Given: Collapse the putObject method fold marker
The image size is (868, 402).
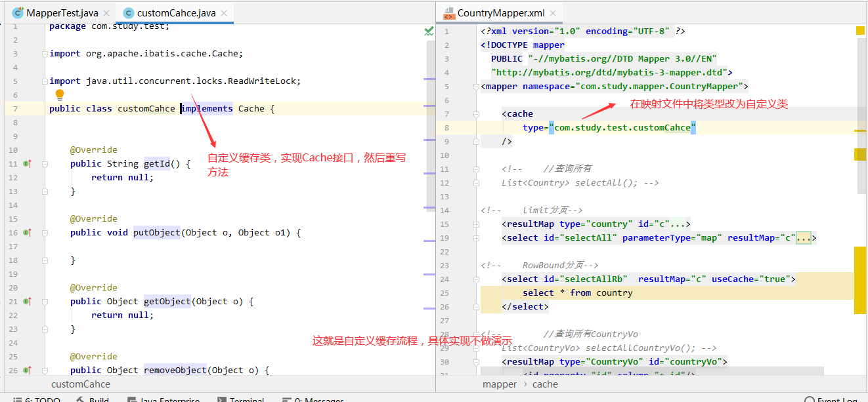Looking at the screenshot, I should click(x=46, y=233).
